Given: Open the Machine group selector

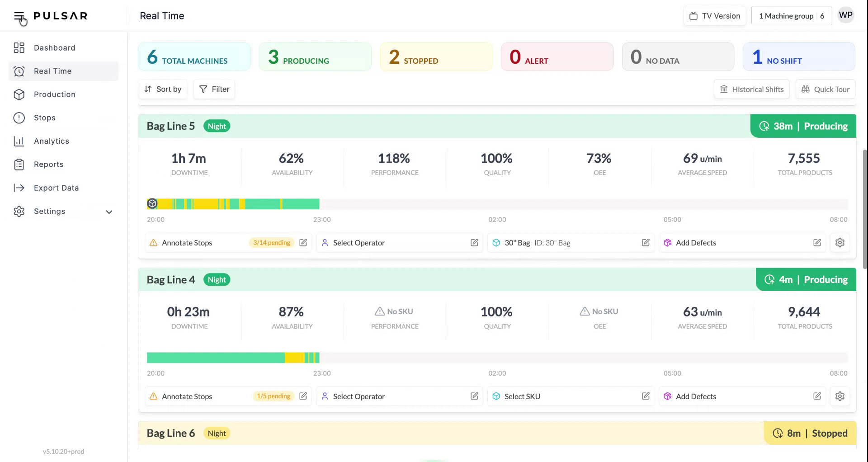Looking at the screenshot, I should (x=791, y=16).
